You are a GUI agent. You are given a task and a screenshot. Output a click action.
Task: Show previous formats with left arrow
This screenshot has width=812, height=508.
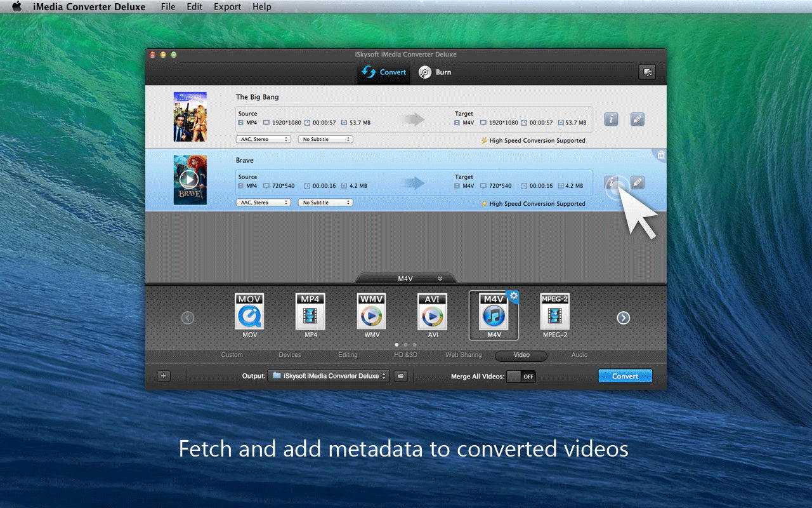(188, 318)
